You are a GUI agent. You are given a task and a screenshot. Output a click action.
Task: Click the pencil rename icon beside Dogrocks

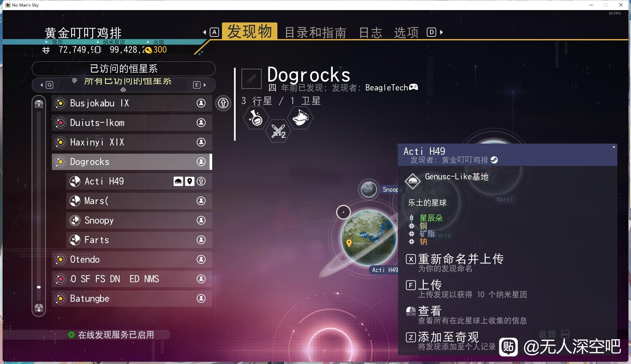(251, 78)
